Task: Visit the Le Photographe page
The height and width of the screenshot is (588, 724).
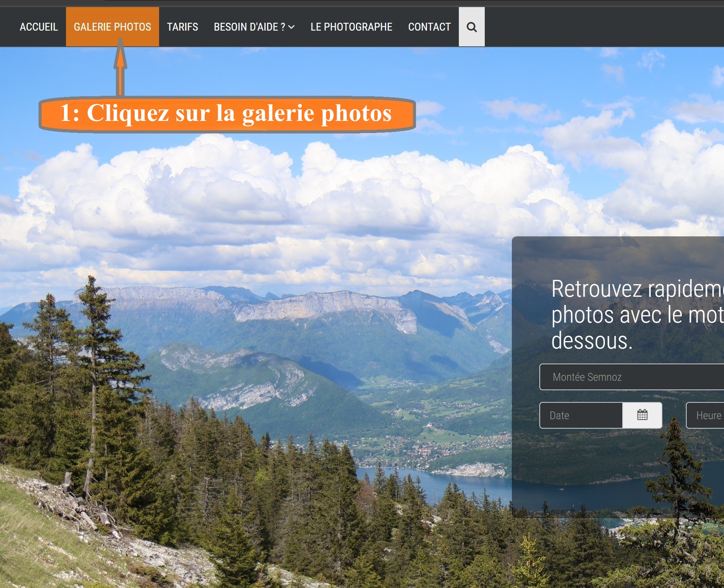Action: [x=351, y=27]
